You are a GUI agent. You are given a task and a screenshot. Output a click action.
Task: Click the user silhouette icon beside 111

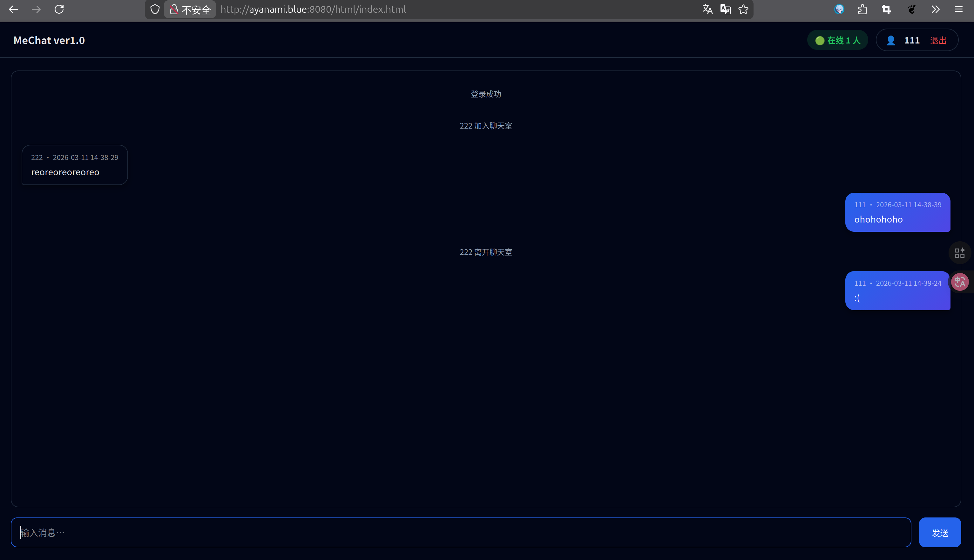pos(891,40)
